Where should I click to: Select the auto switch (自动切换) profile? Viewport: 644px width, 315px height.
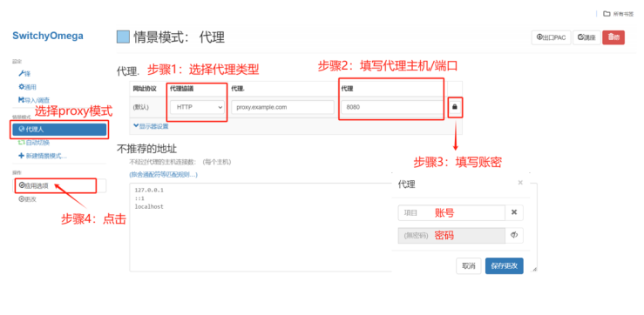(x=34, y=143)
